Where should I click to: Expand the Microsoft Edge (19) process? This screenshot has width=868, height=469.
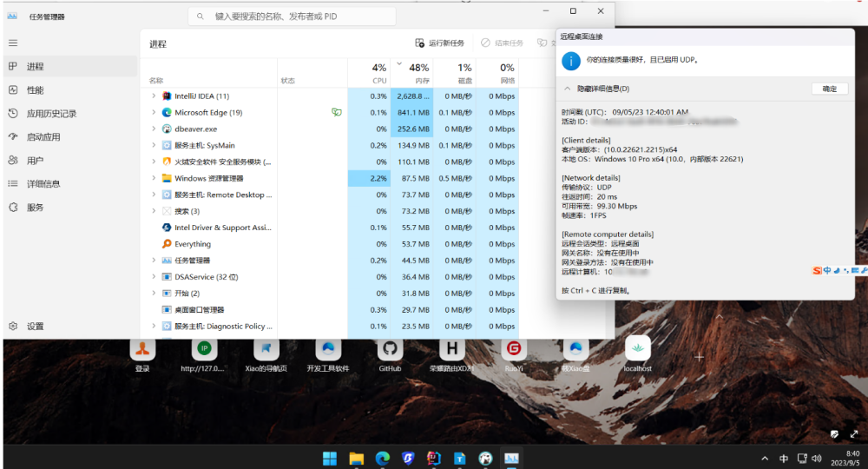pyautogui.click(x=154, y=112)
